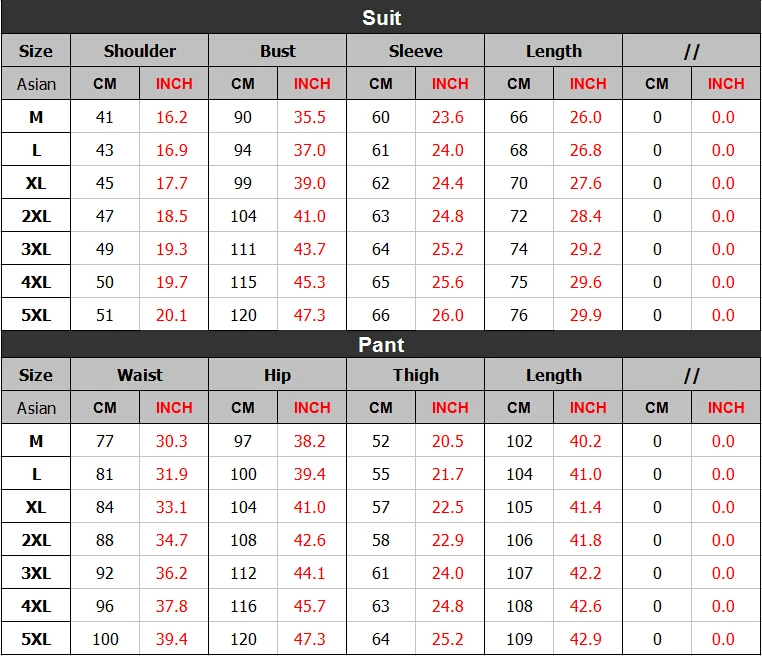Image resolution: width=762 pixels, height=656 pixels.
Task: Select the Thigh column header
Action: point(415,375)
